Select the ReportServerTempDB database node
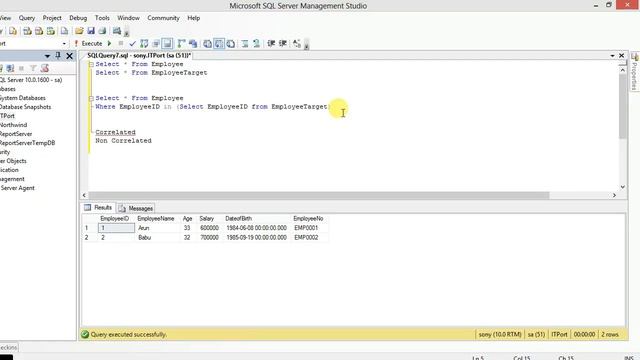Viewport: 640px width, 360px height. click(27, 143)
